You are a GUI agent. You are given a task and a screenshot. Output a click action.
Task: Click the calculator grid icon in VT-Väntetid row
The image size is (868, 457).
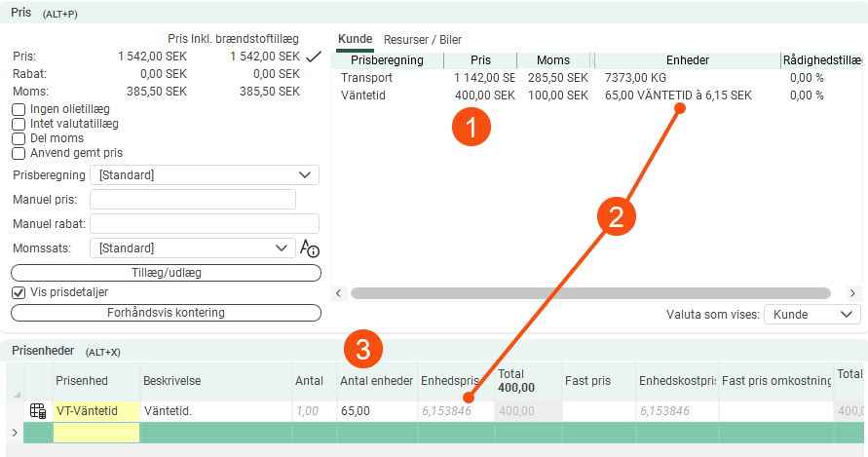(x=38, y=411)
